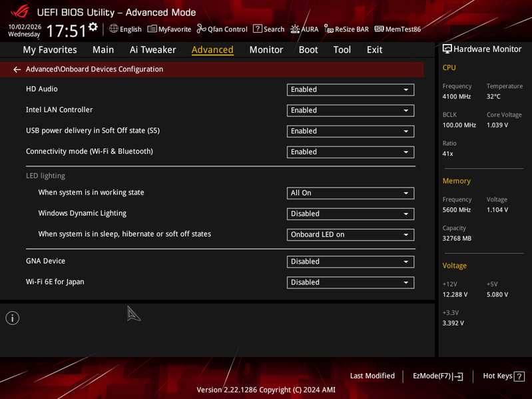This screenshot has height=399, width=532.
Task: Select the sleep, hibernate or soft off label
Action: point(125,234)
